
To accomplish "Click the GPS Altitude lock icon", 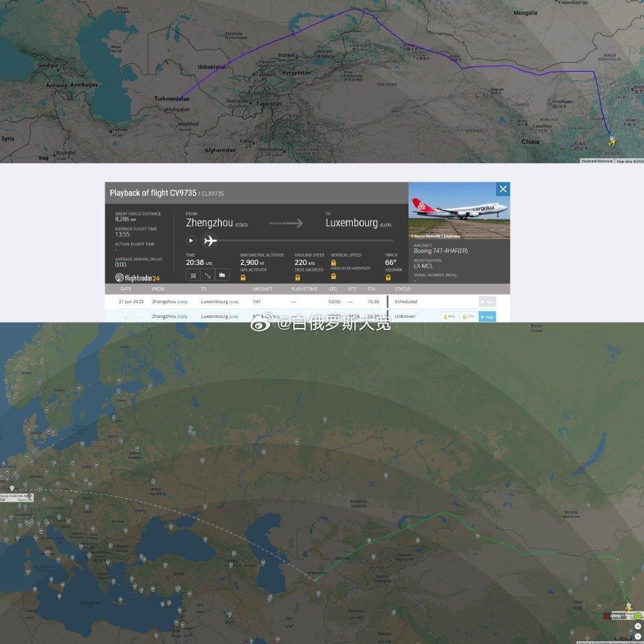I will click(243, 278).
